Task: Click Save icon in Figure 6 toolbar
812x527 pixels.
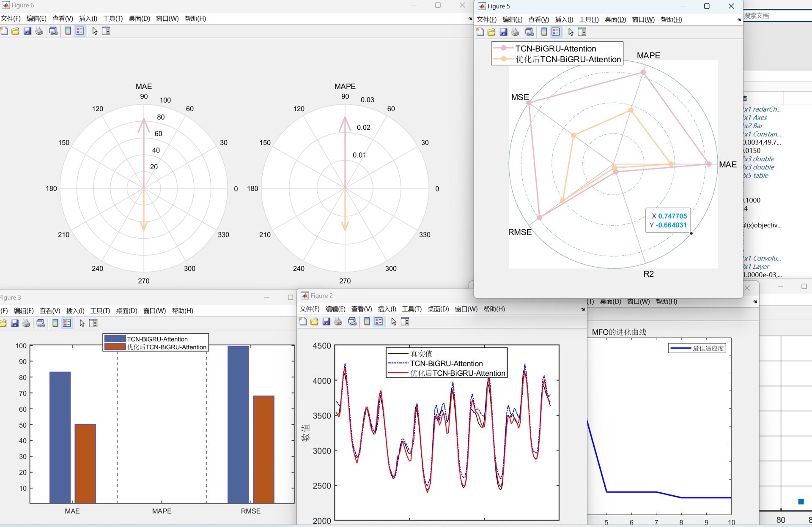Action: (x=27, y=31)
